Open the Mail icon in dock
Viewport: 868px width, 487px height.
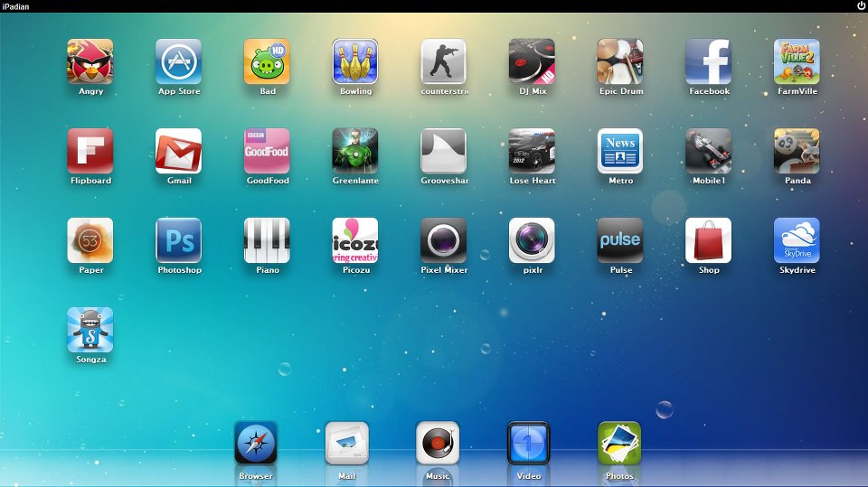pyautogui.click(x=347, y=443)
